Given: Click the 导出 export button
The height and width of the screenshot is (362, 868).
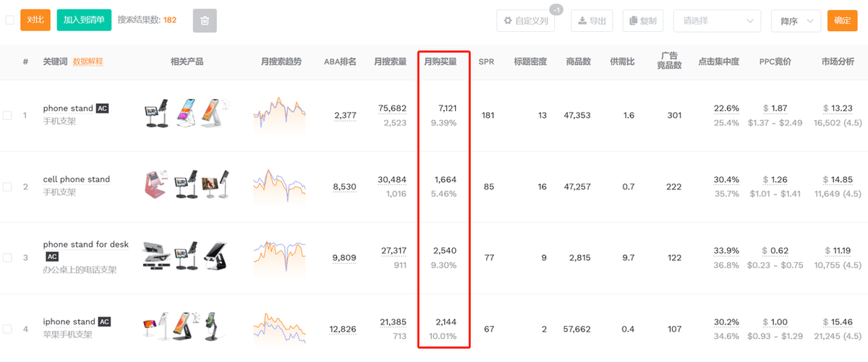Looking at the screenshot, I should tap(592, 21).
